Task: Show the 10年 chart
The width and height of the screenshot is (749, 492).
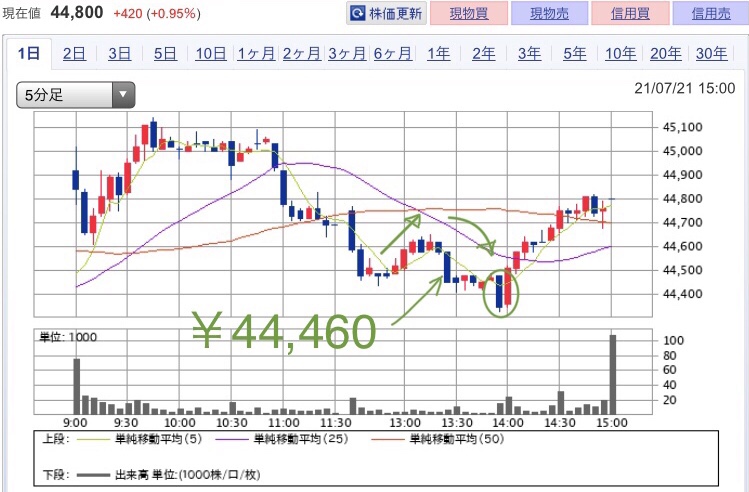Action: point(621,53)
